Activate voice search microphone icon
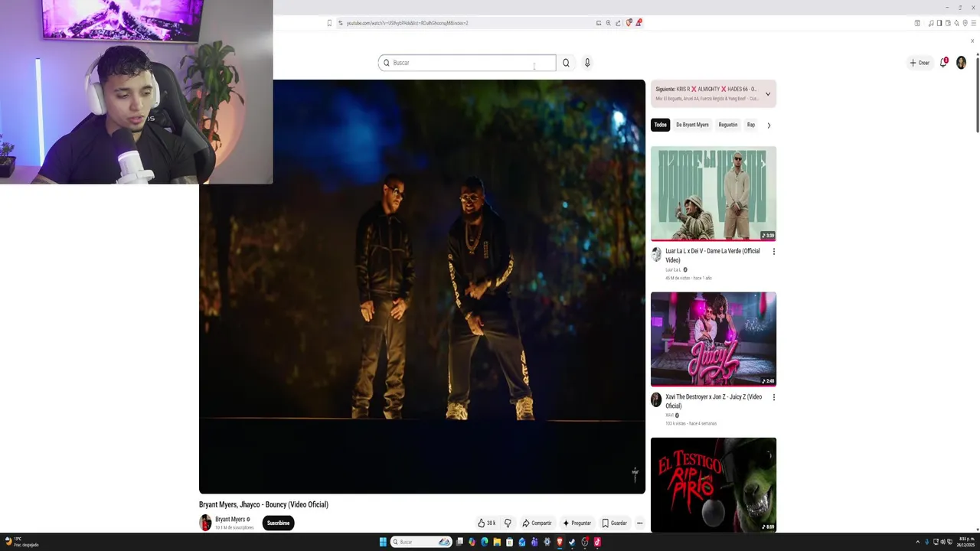 [587, 63]
